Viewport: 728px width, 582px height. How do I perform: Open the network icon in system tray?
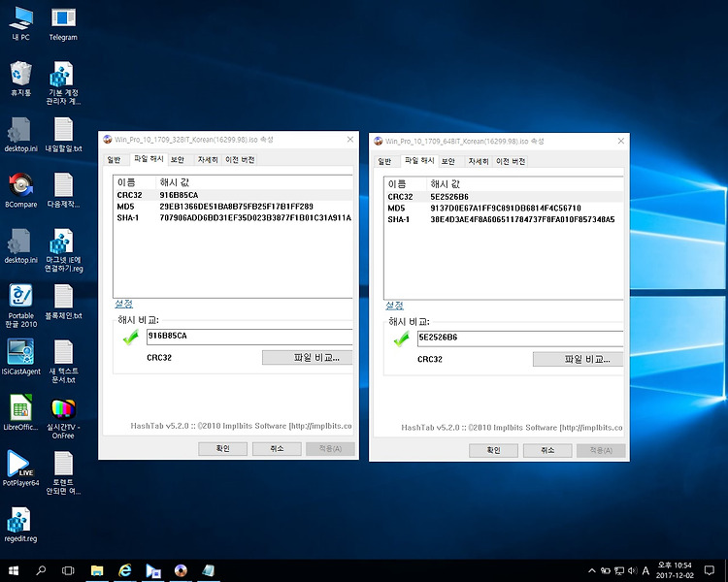[x=619, y=570]
